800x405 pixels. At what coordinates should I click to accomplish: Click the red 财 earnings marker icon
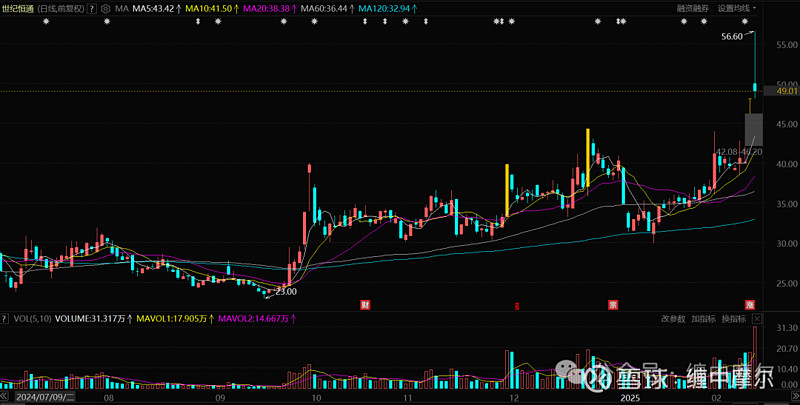pyautogui.click(x=366, y=303)
